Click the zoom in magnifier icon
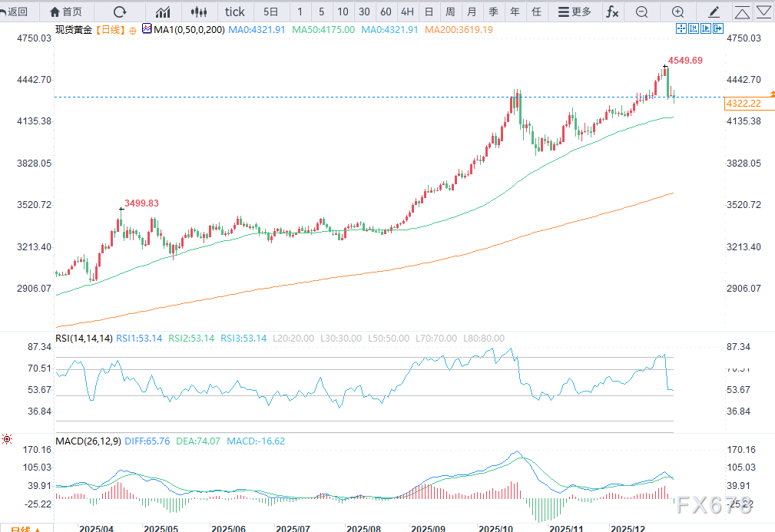This screenshot has height=532, width=775. 677,12
